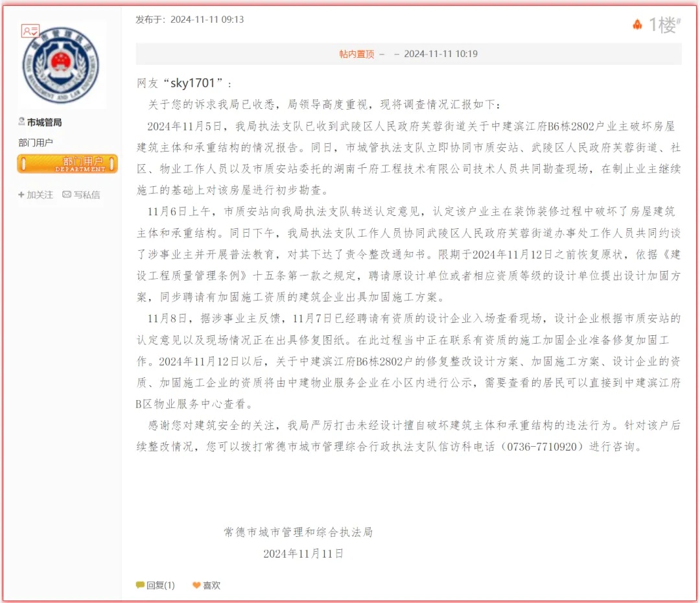Click the plus icon next to 加关注
The height and width of the screenshot is (603, 700).
21,195
